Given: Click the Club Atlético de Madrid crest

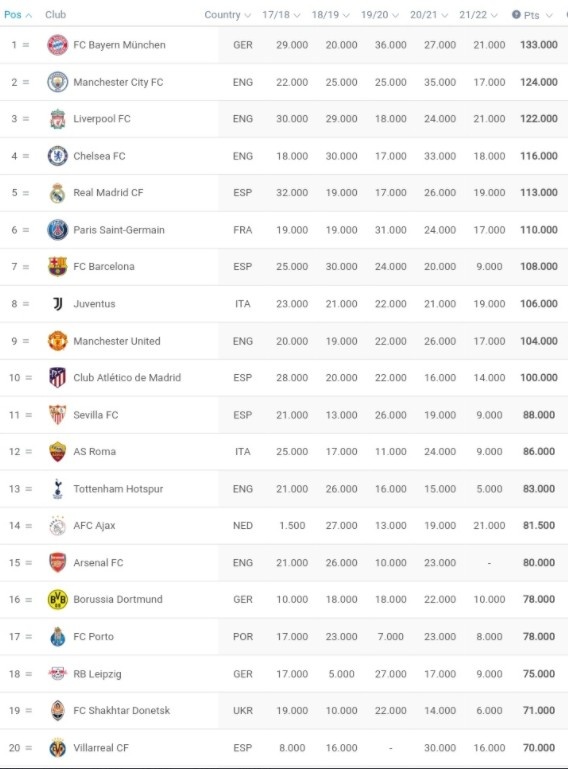Looking at the screenshot, I should [x=57, y=378].
